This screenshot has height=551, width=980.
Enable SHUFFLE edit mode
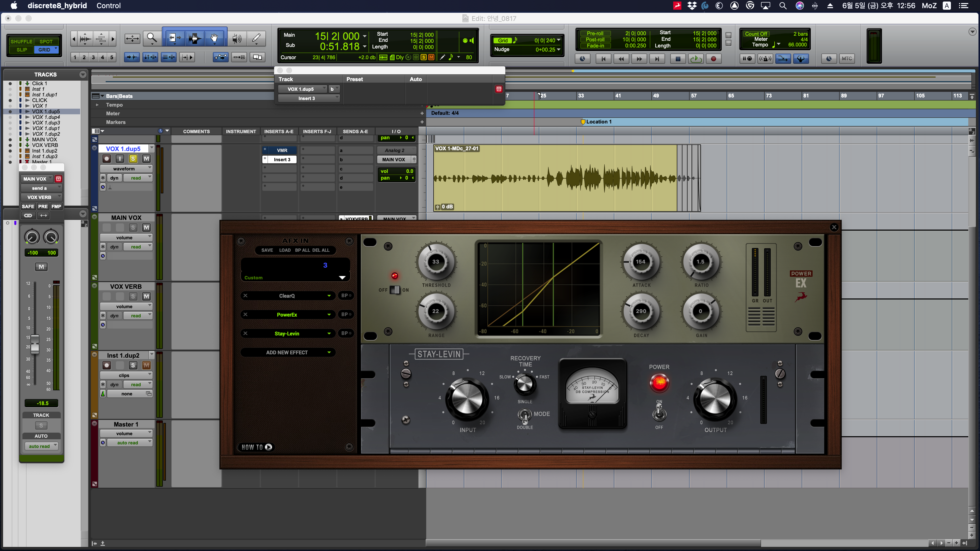point(21,41)
